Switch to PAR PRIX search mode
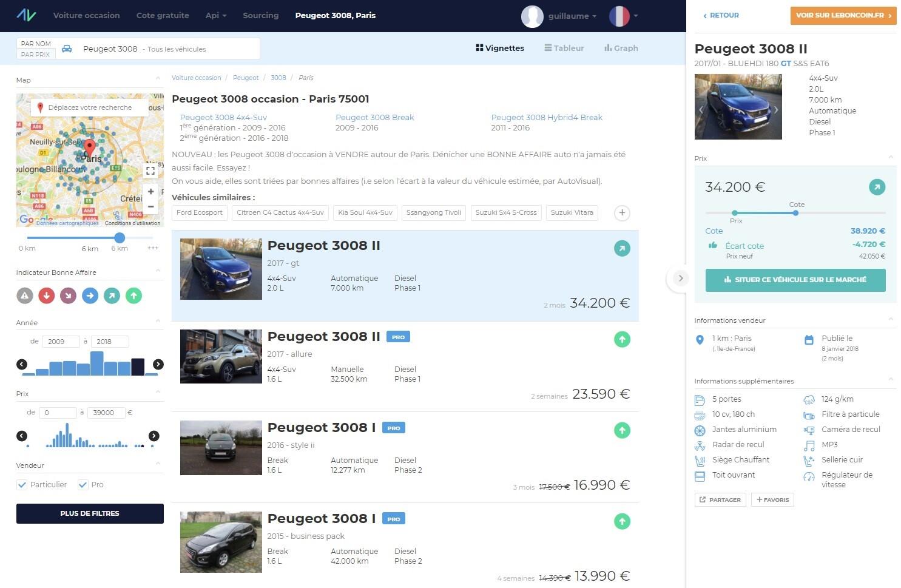Viewport: 901px width, 588px height. pos(36,55)
